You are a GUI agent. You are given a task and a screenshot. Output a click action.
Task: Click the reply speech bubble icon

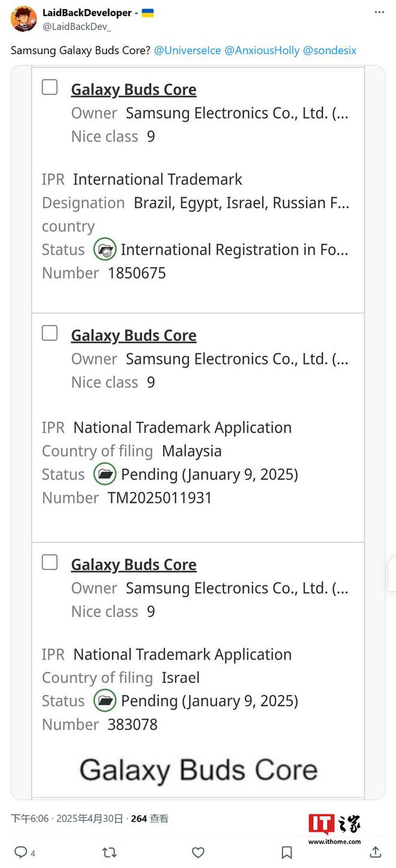pos(20,852)
